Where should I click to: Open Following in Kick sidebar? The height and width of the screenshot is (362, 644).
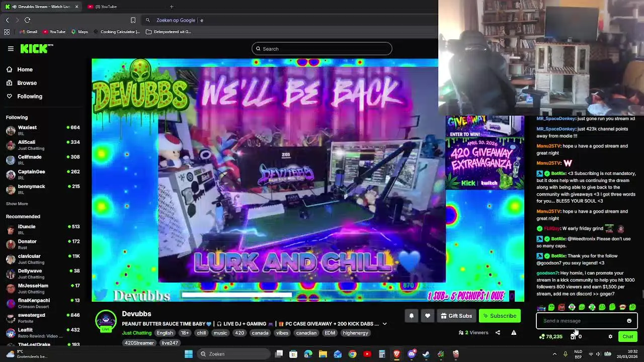25,96
